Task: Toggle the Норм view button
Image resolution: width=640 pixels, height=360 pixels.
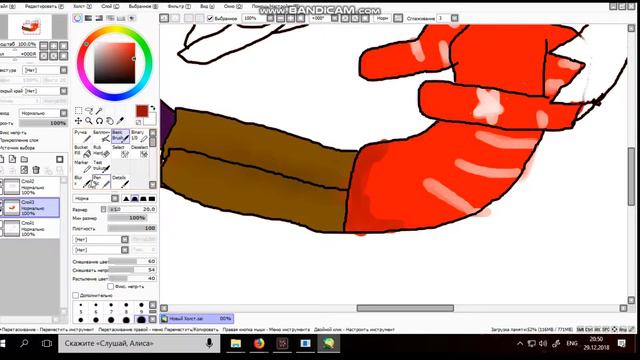Action: [x=382, y=18]
